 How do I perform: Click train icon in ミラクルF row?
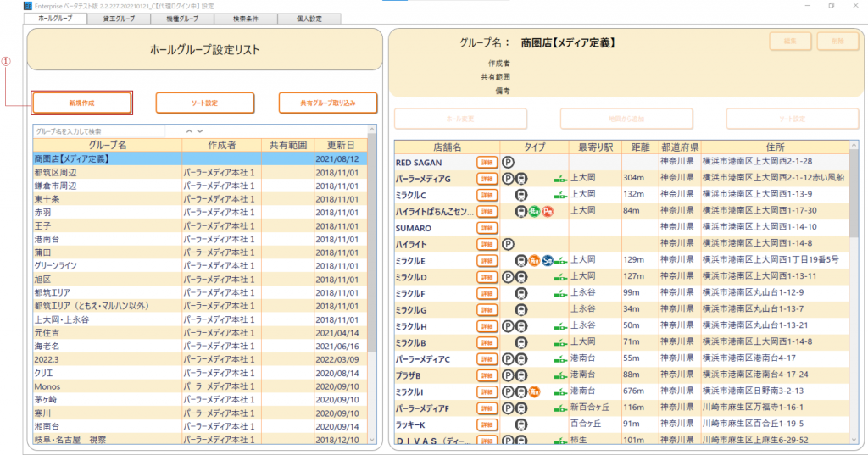[x=521, y=293]
